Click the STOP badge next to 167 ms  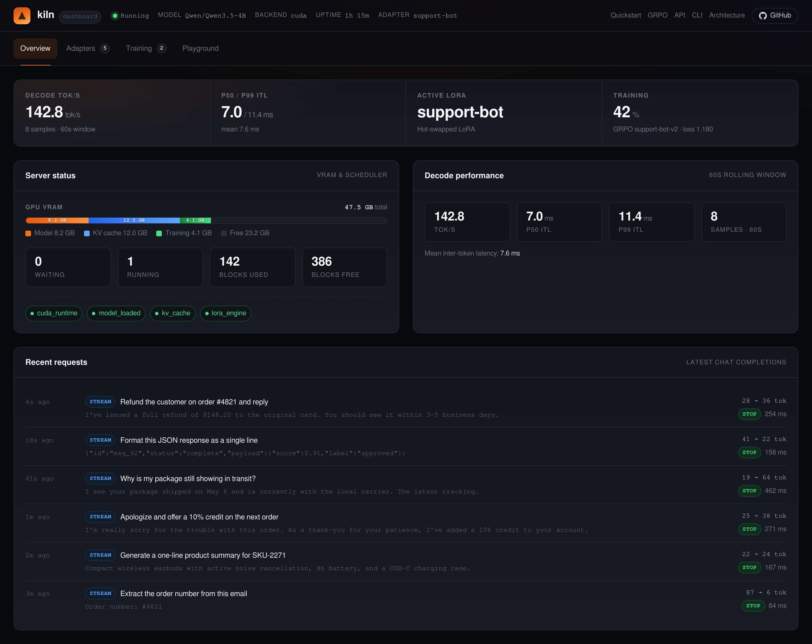(x=749, y=568)
